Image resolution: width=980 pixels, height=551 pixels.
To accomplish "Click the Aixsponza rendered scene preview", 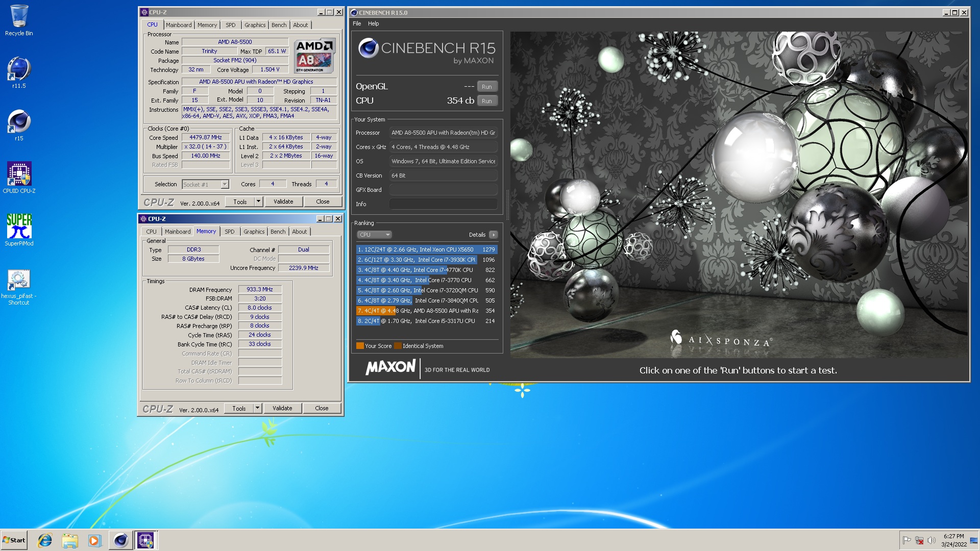I will [x=738, y=194].
